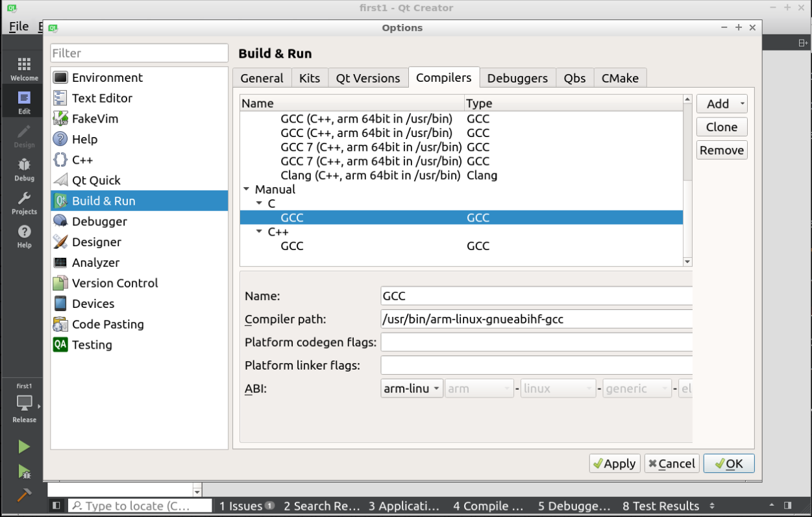Click the compiler Name field
812x517 pixels.
pos(537,296)
